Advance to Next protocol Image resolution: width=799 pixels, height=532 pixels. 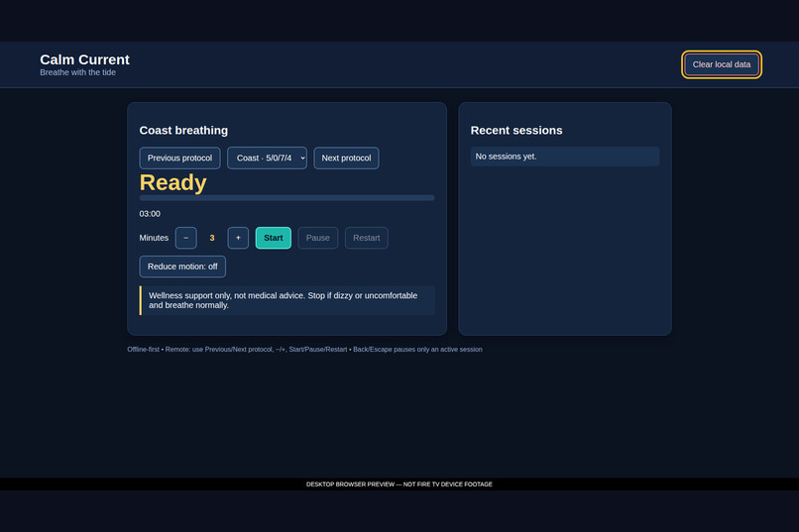coord(346,158)
